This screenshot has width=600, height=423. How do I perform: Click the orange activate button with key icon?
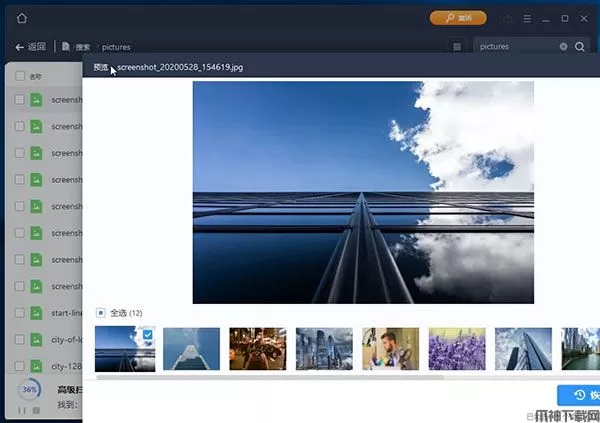(x=458, y=18)
